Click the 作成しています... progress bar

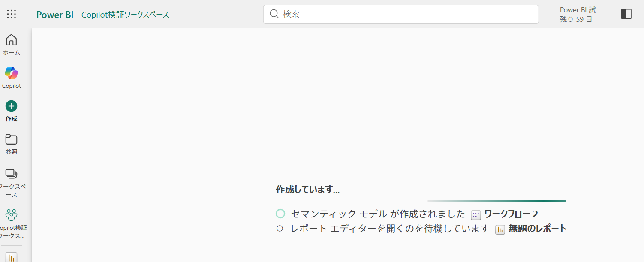click(497, 201)
